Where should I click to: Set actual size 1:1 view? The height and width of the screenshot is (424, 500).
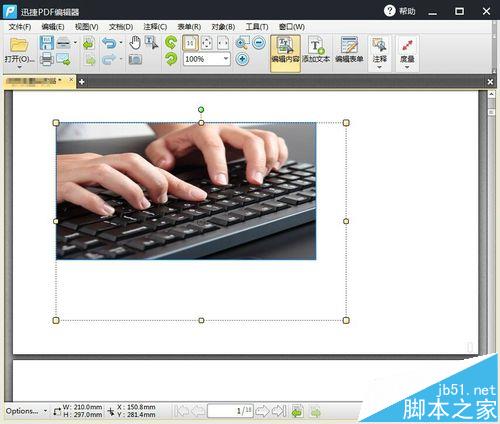(x=190, y=43)
